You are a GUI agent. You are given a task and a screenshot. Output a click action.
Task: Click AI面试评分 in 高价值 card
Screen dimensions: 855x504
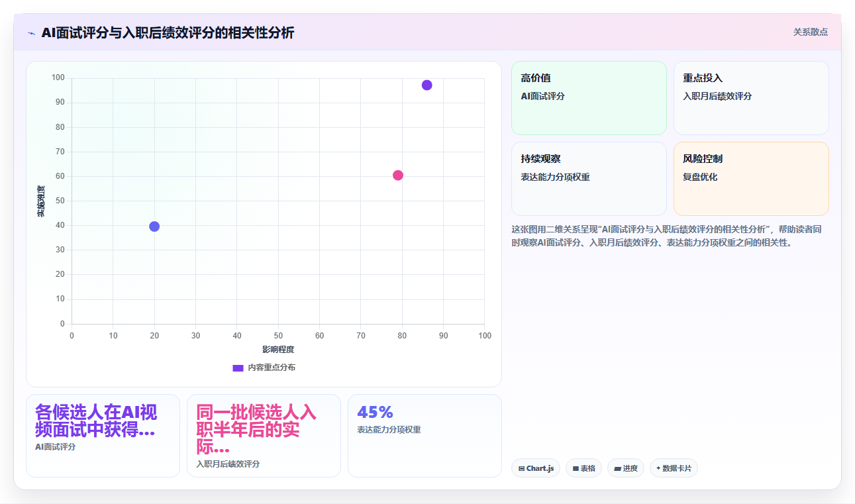tap(543, 96)
